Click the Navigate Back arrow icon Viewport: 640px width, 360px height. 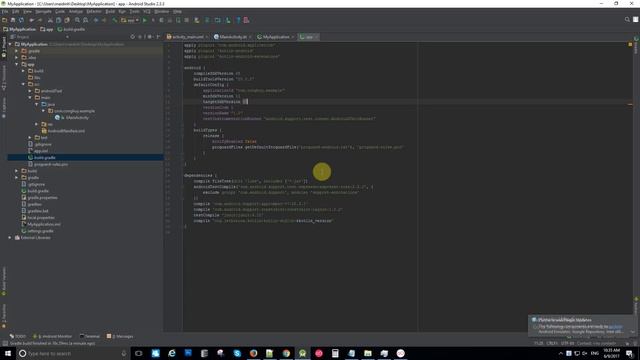tap(96, 20)
